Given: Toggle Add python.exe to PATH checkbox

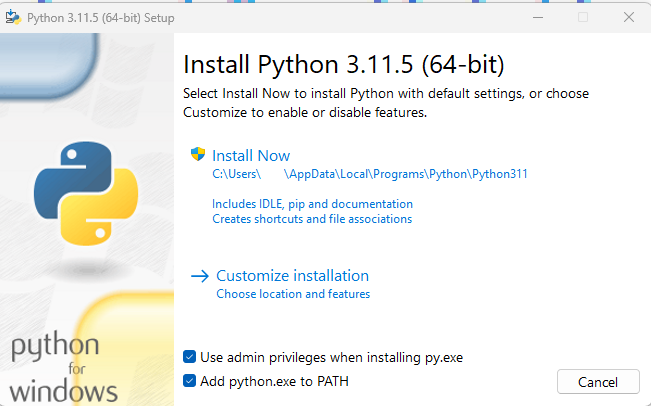Looking at the screenshot, I should 189,381.
